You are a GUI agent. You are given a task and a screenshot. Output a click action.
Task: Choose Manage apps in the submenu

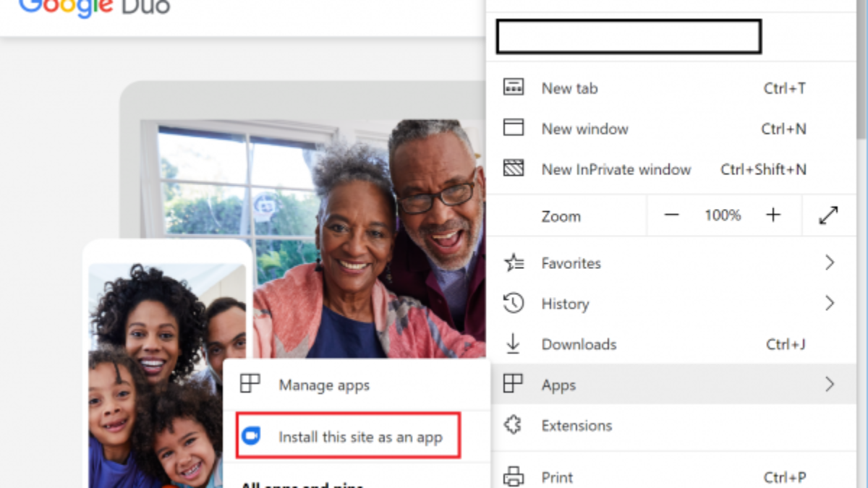tap(357, 385)
